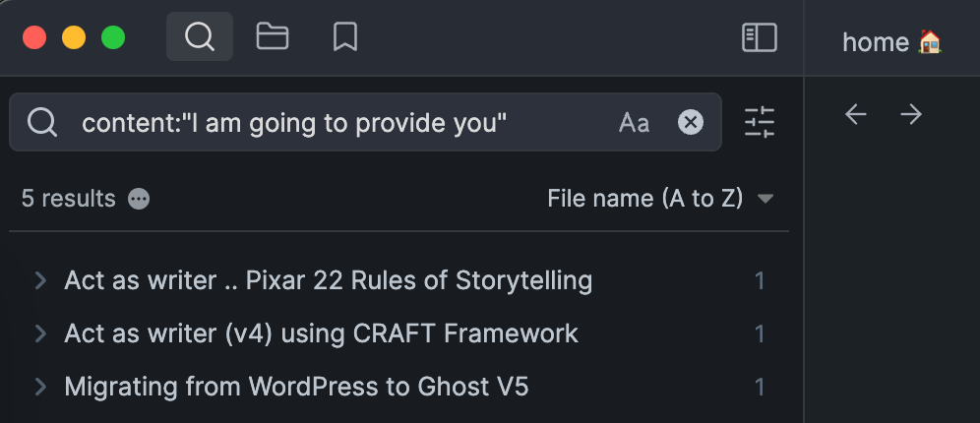980x423 pixels.
Task: Switch to the file explorer folder icon
Action: click(x=273, y=36)
